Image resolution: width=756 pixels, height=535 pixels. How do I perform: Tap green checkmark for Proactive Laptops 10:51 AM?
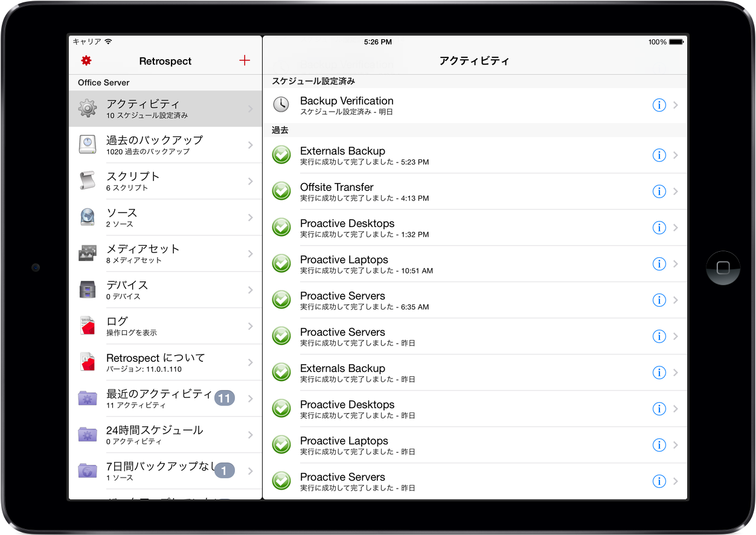(281, 263)
